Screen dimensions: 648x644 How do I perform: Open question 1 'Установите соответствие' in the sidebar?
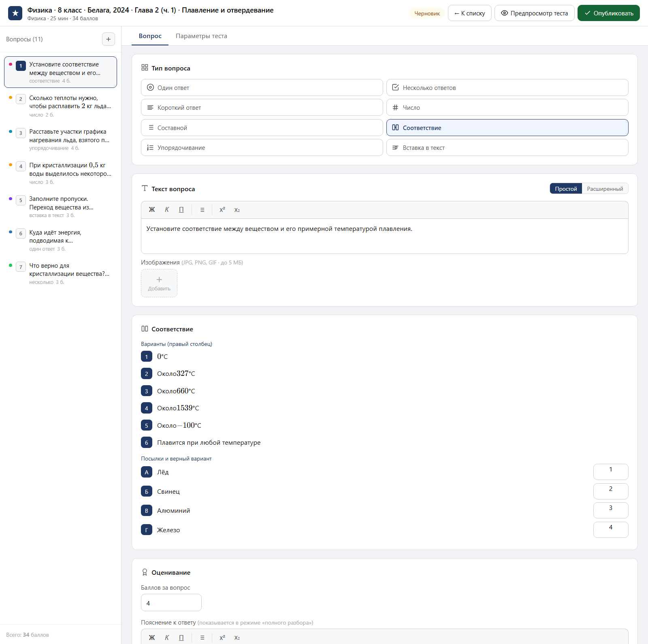click(x=60, y=72)
